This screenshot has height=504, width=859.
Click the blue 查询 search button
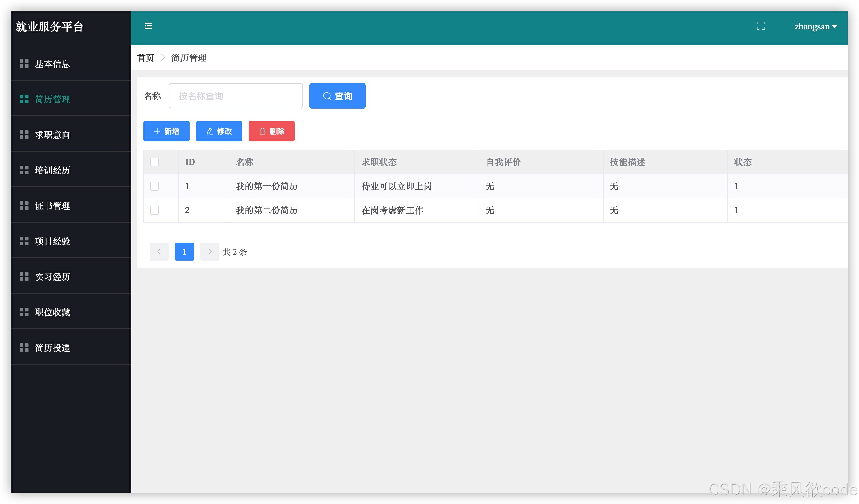(337, 96)
